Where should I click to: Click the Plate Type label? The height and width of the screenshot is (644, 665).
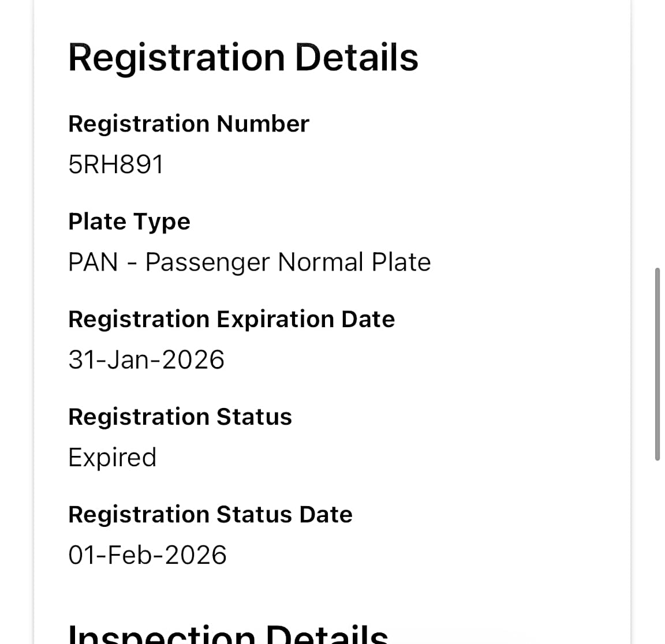click(129, 222)
